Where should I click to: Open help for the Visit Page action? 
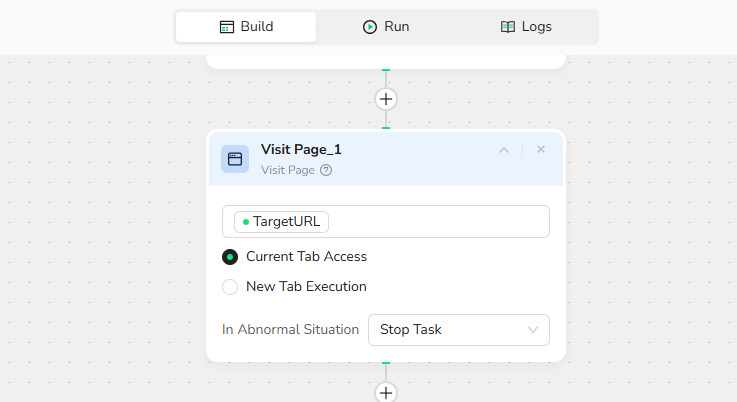coord(326,170)
